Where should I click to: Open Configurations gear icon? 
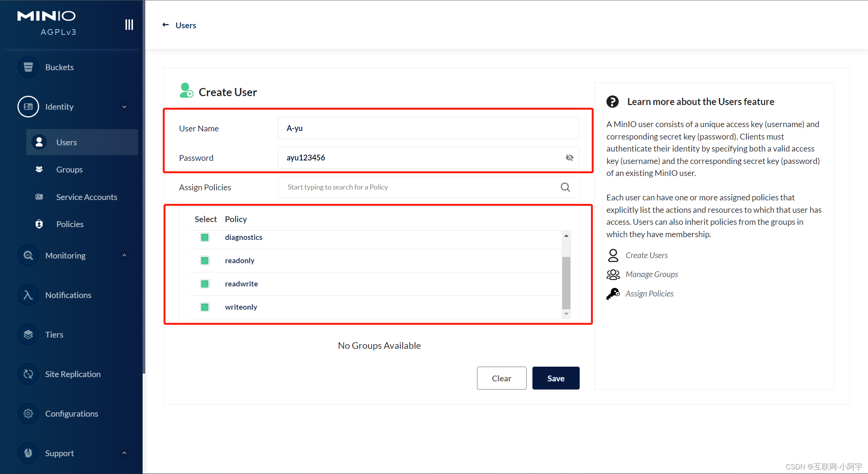click(x=28, y=414)
